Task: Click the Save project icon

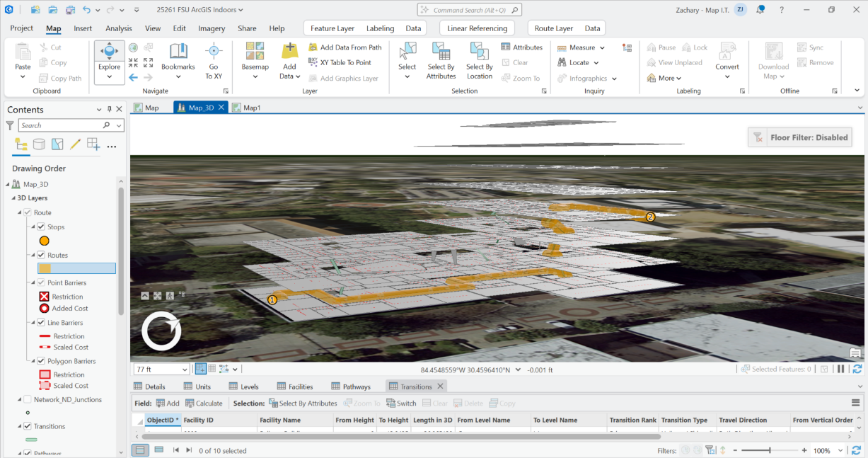Action: click(x=70, y=10)
